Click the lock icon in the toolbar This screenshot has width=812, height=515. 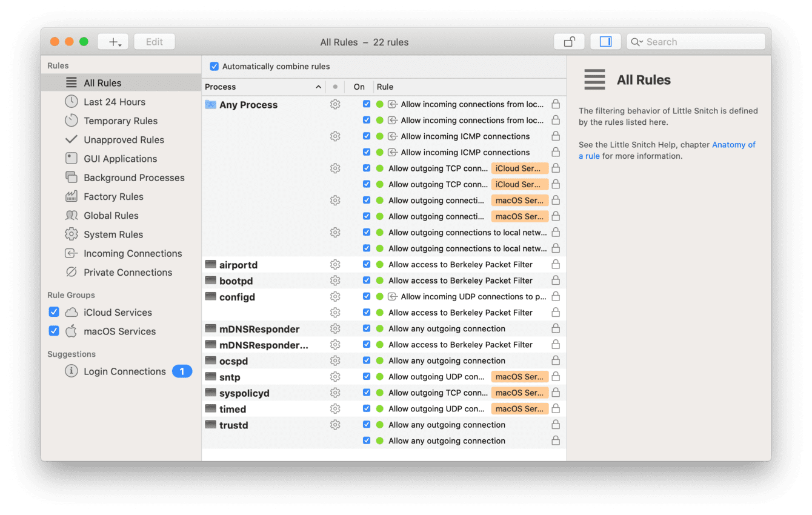tap(569, 42)
